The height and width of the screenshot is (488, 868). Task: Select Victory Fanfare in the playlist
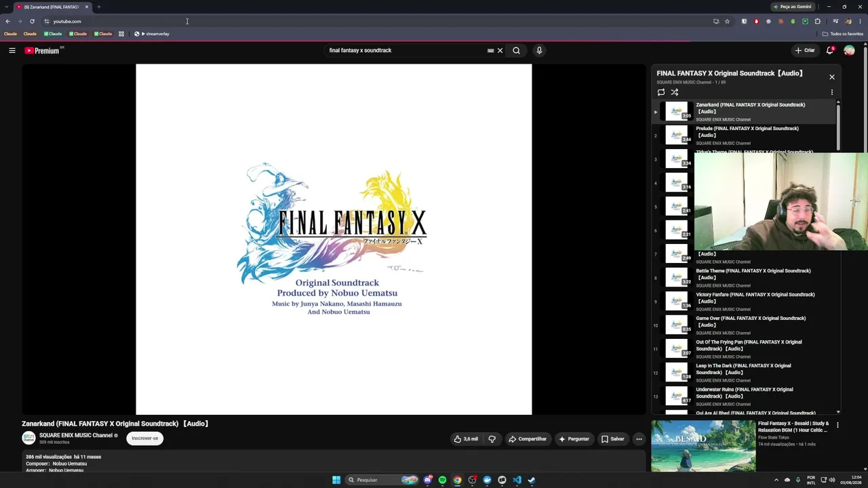pos(744,302)
